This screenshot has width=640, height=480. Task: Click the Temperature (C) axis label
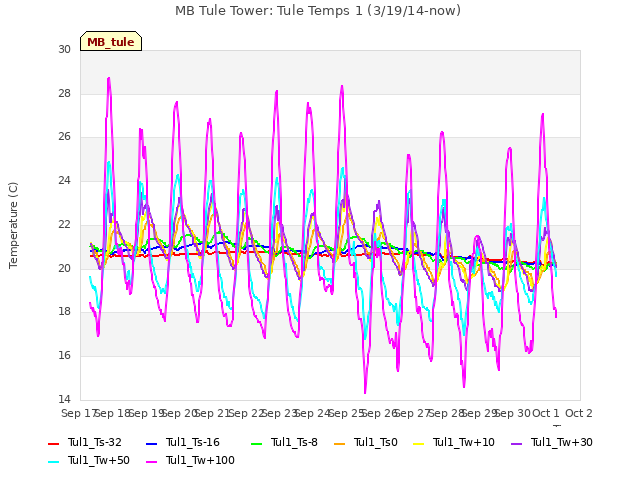(x=13, y=225)
